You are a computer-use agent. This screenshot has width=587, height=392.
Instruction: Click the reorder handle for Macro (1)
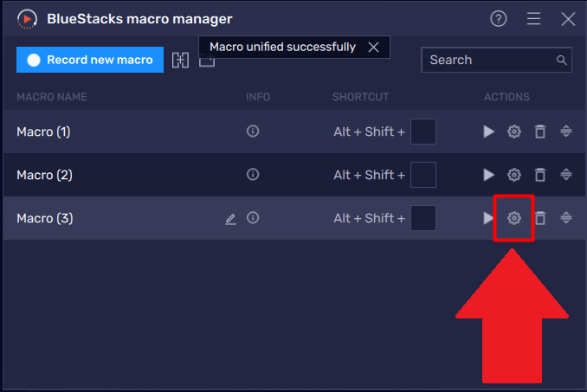(565, 132)
